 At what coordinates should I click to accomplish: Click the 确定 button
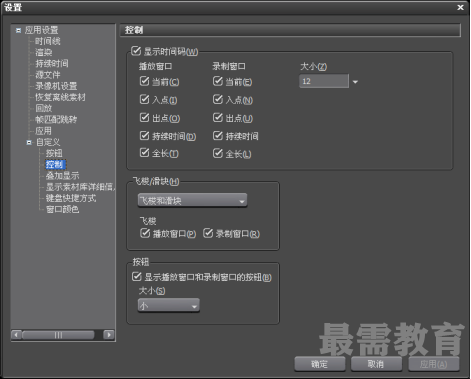point(319,364)
